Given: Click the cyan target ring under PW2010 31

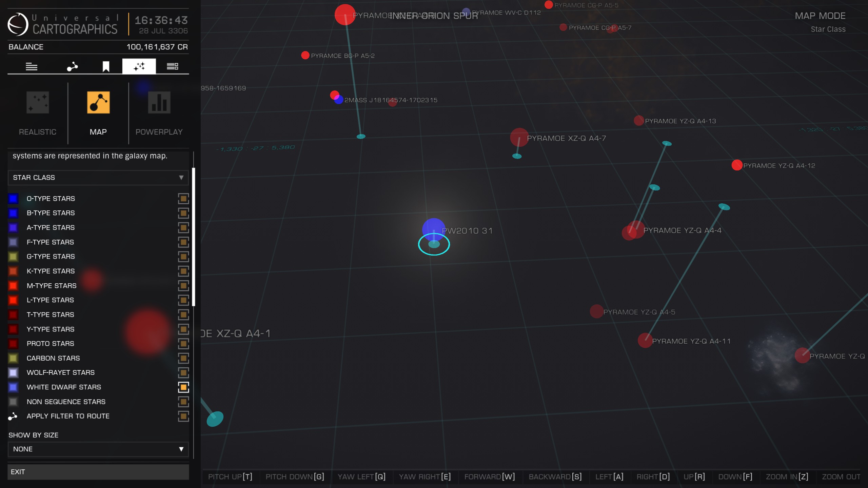Looking at the screenshot, I should [434, 244].
